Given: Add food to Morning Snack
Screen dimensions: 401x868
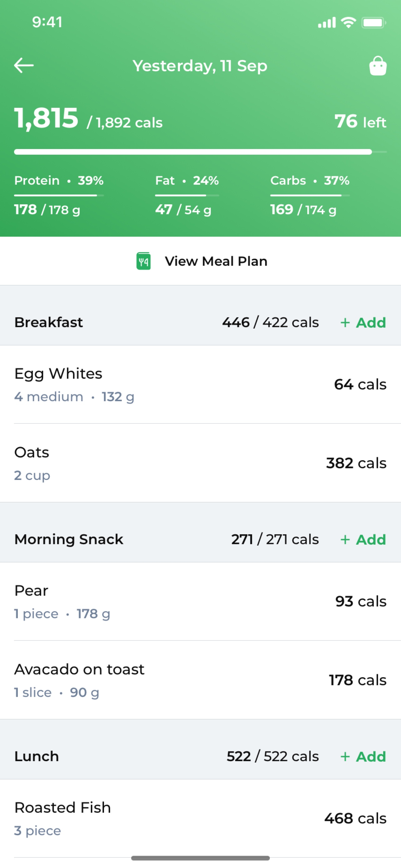Looking at the screenshot, I should tap(363, 540).
